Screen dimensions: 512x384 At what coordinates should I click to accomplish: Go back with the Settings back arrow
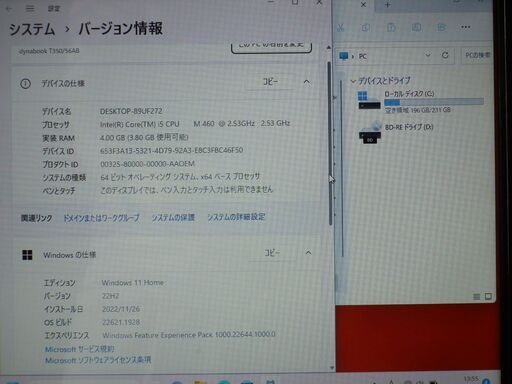coord(9,9)
